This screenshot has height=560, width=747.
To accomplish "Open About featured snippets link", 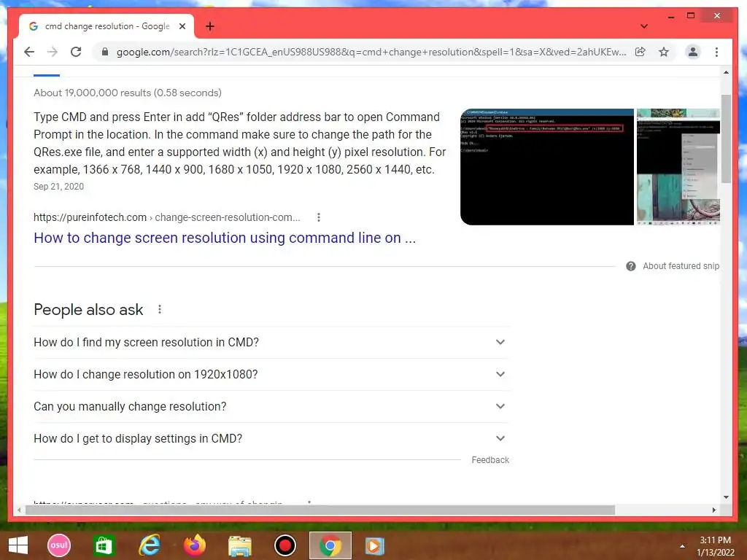I will click(681, 266).
